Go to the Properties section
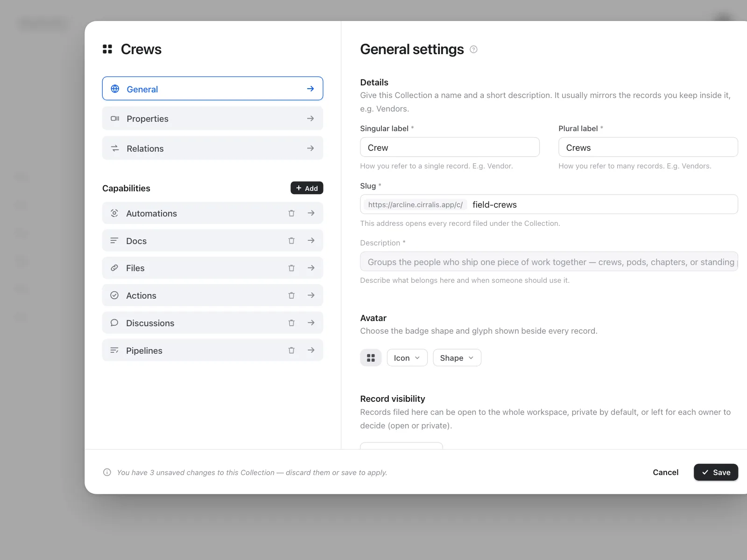This screenshot has width=747, height=560. click(x=212, y=119)
